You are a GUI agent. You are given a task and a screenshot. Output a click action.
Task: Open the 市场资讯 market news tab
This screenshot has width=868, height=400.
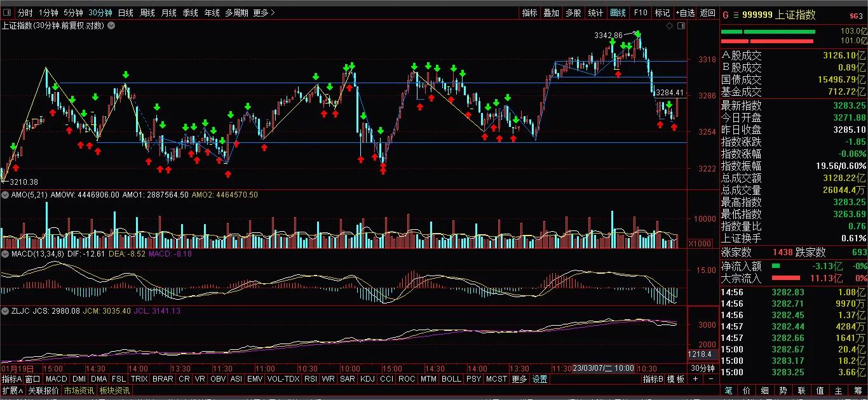[x=79, y=390]
